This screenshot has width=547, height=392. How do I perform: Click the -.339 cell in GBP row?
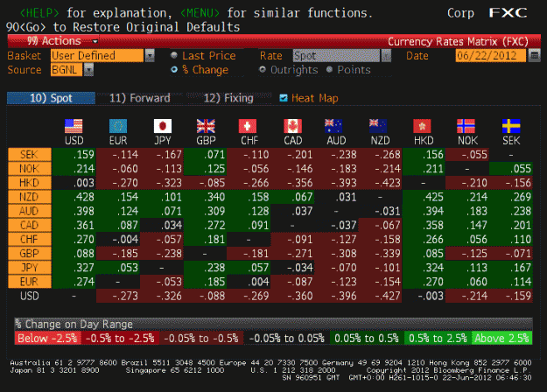pyautogui.click(x=380, y=254)
